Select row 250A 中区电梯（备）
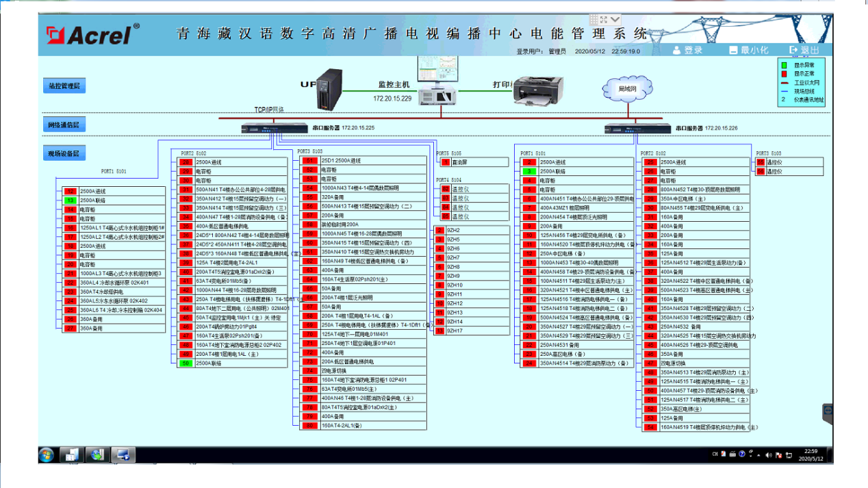The width and height of the screenshot is (868, 488). (x=578, y=253)
